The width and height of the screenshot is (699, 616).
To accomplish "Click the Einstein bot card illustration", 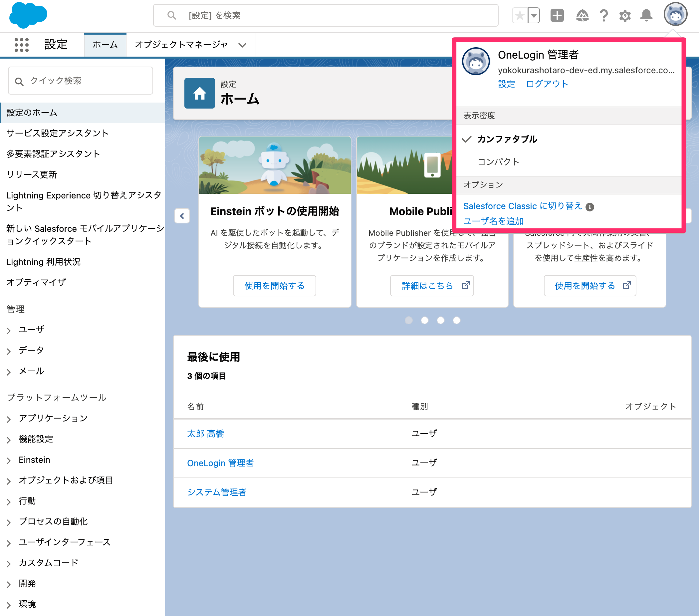I will pos(275,165).
